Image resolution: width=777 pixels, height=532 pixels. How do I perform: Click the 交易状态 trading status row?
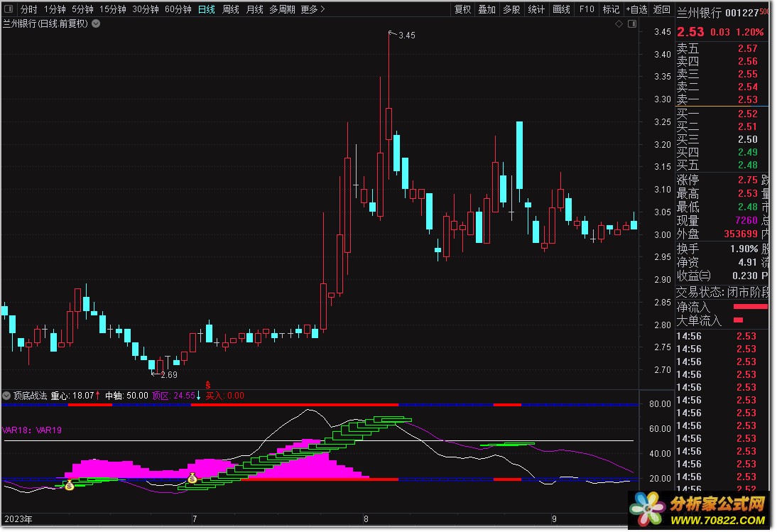coord(722,292)
